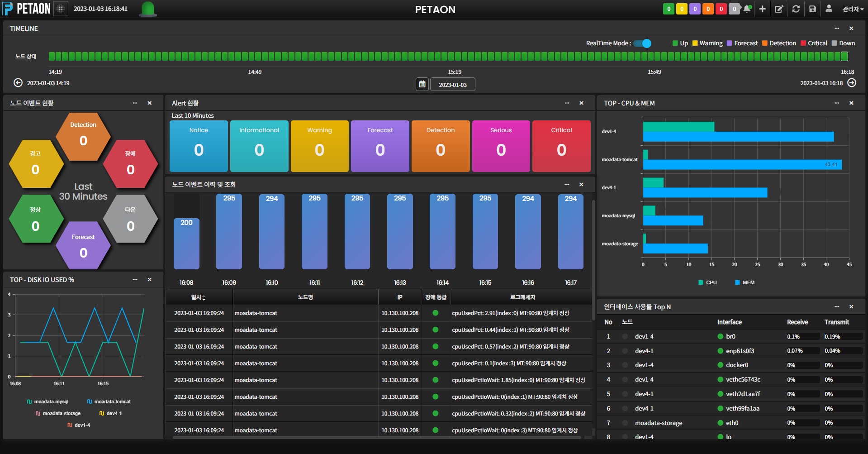Select the last highlighted timeline block
The width and height of the screenshot is (868, 454).
pos(844,56)
